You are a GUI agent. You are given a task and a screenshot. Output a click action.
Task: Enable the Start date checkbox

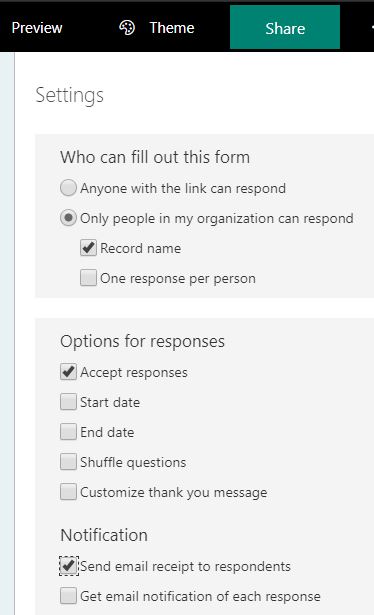point(68,402)
